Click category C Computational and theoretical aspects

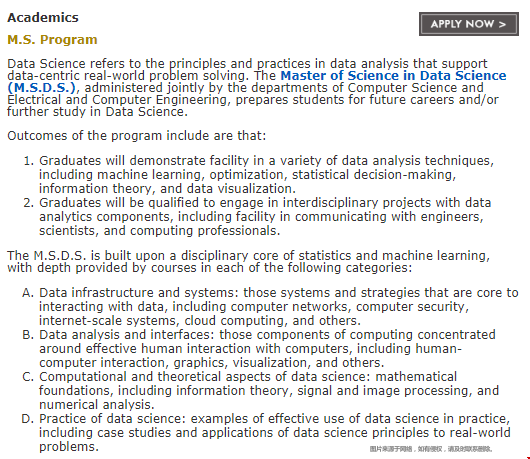pyautogui.click(x=260, y=390)
